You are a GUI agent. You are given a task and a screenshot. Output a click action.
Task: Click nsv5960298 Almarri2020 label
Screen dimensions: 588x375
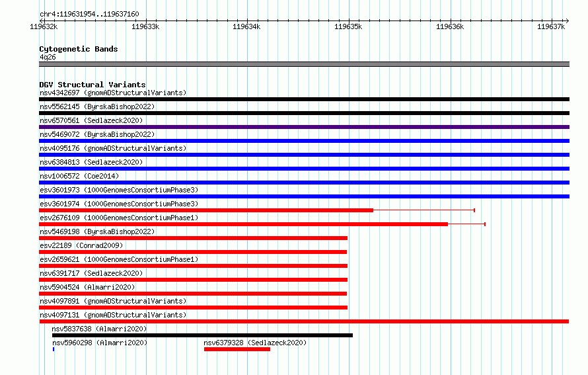[100, 343]
